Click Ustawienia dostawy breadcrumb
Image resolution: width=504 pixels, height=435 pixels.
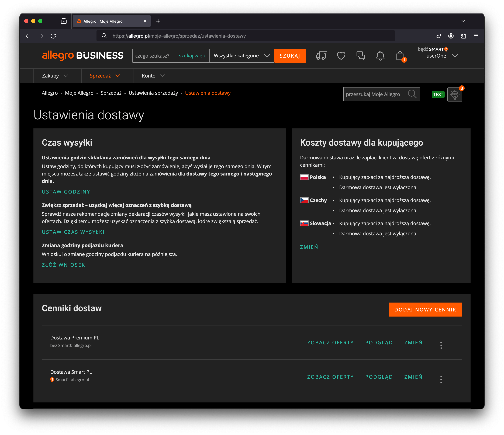point(208,93)
